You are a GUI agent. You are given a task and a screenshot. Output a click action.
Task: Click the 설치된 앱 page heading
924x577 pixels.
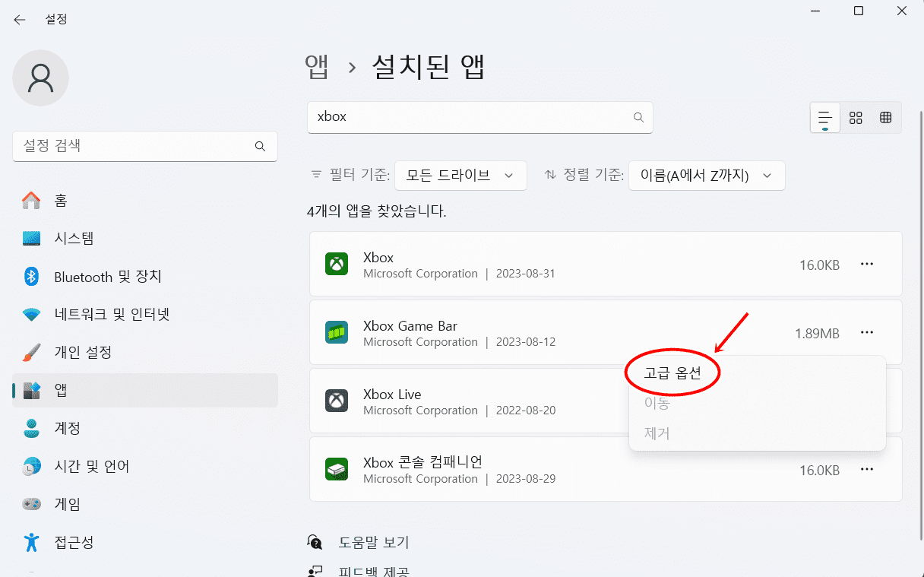(x=429, y=68)
